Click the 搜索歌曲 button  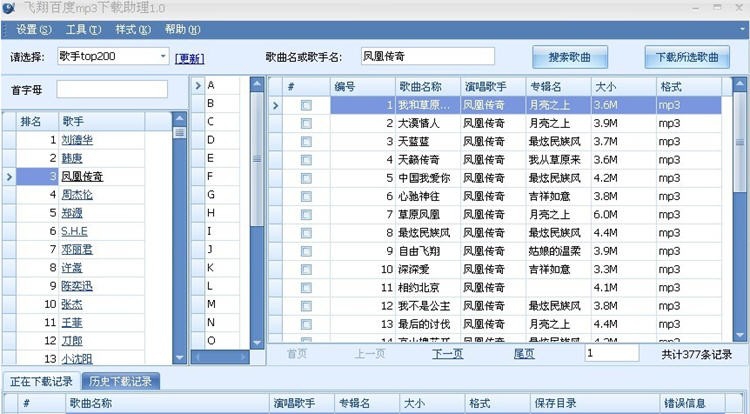coord(570,57)
